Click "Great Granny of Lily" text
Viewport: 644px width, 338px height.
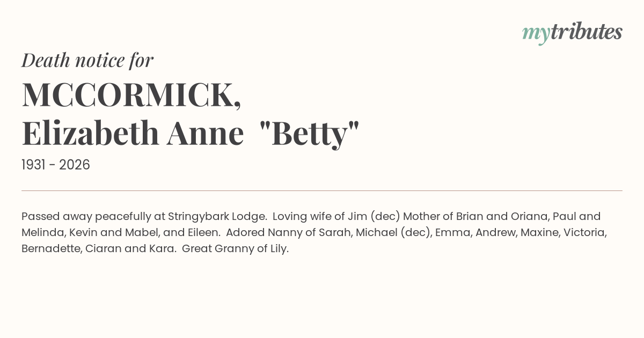tap(235, 249)
